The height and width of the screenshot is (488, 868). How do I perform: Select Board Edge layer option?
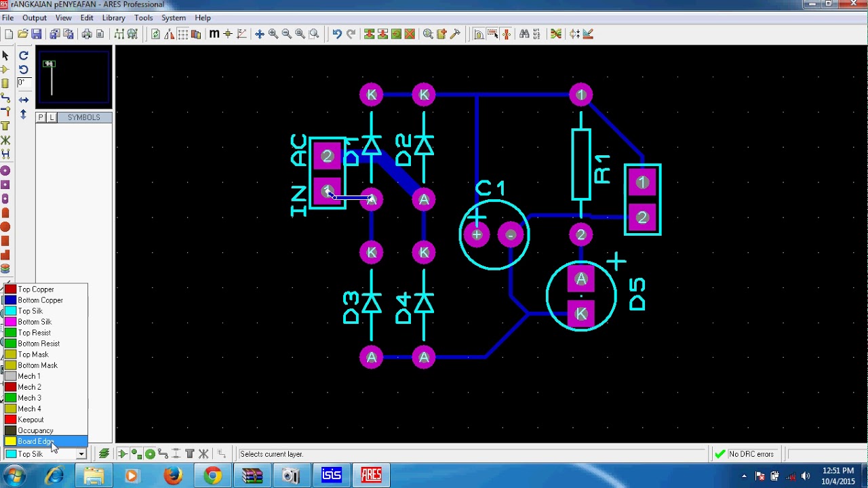coord(45,441)
